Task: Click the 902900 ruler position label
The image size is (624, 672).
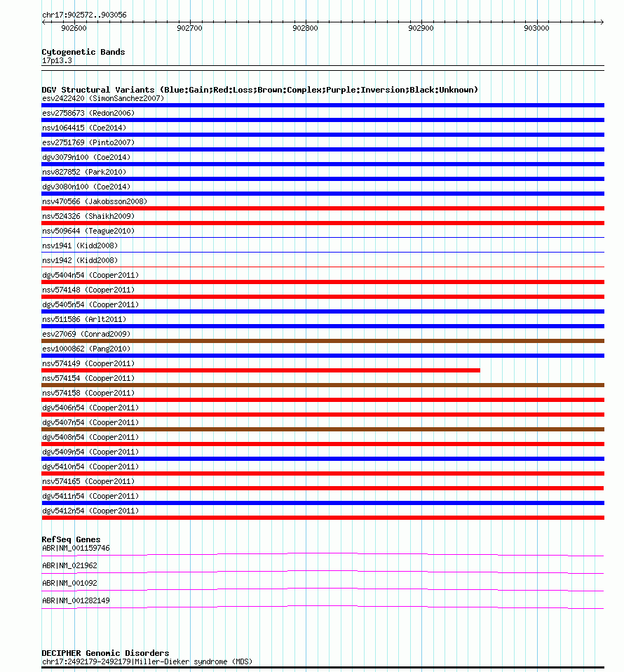Action: tap(421, 28)
